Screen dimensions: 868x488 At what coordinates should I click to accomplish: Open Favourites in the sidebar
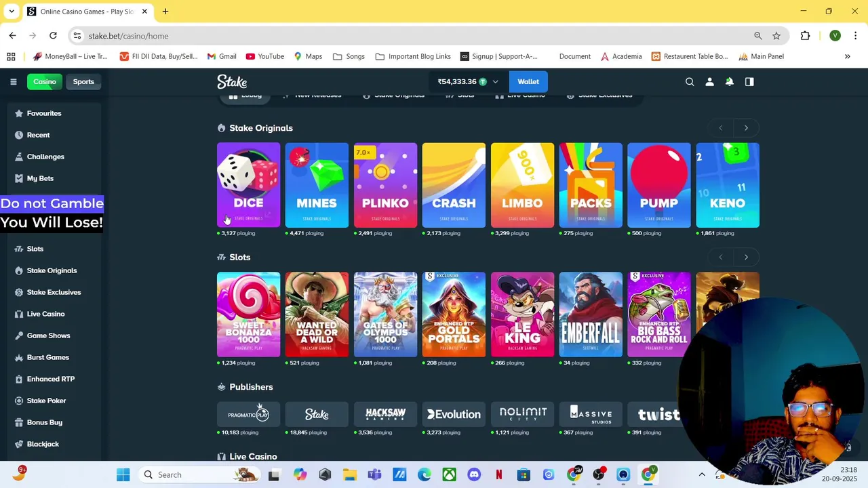[44, 113]
